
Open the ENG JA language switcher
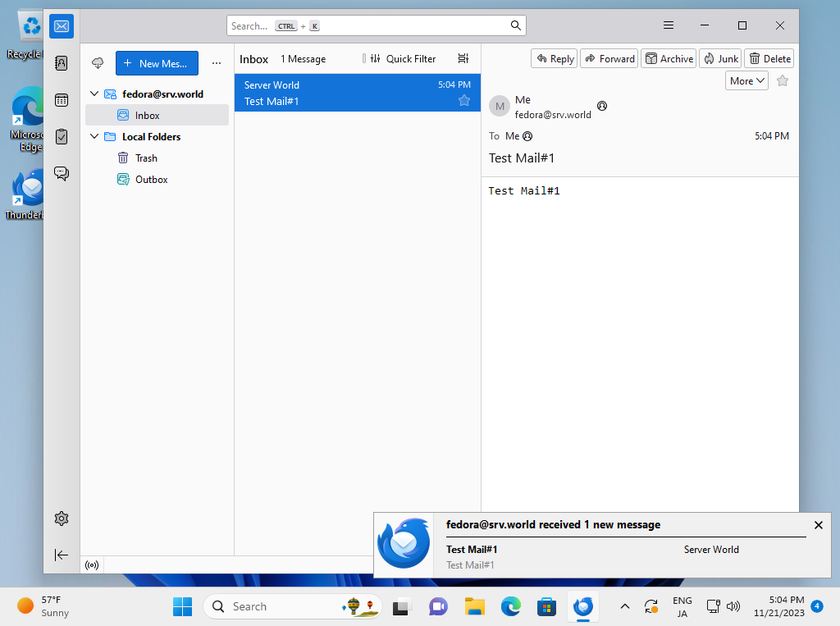[682, 606]
